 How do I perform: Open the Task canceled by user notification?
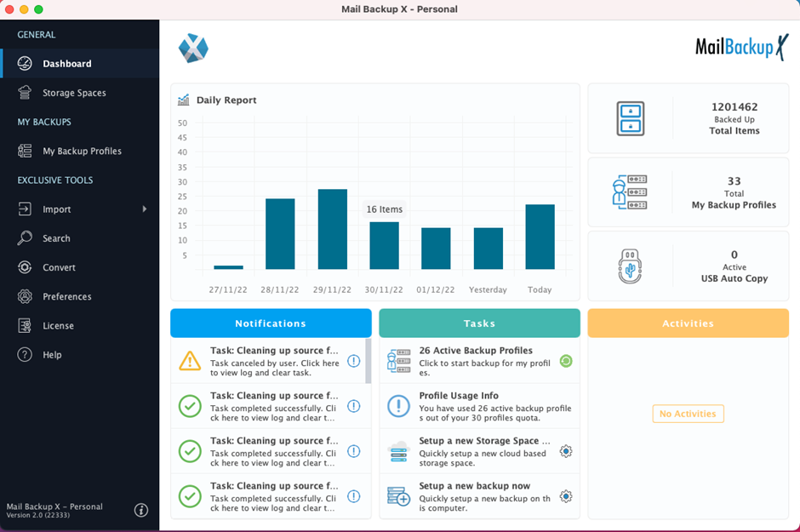pyautogui.click(x=268, y=361)
